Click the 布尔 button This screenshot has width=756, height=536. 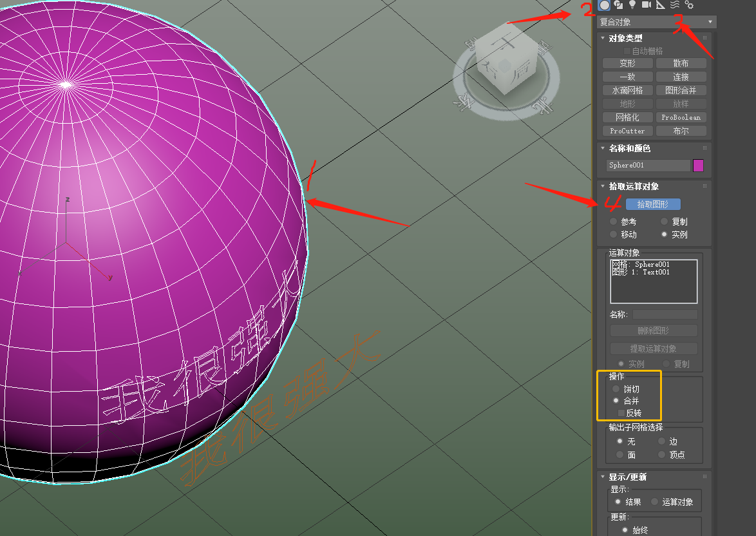[x=681, y=131]
